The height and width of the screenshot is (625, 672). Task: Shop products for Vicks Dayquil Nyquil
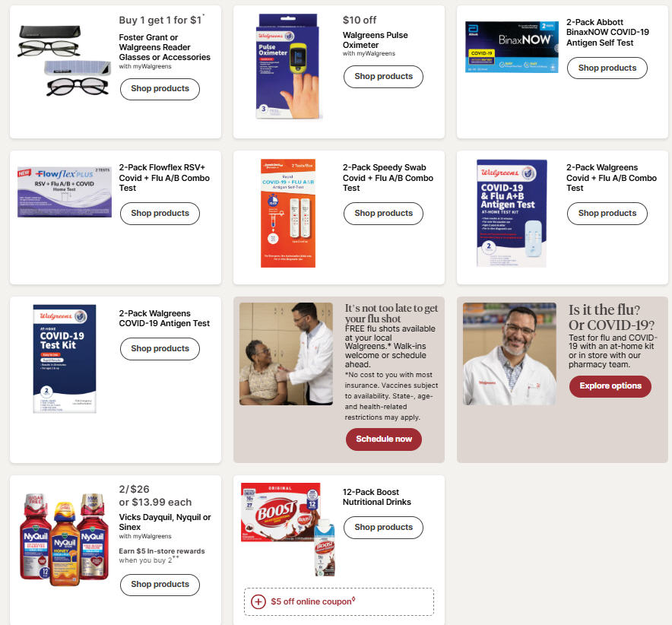pyautogui.click(x=160, y=584)
